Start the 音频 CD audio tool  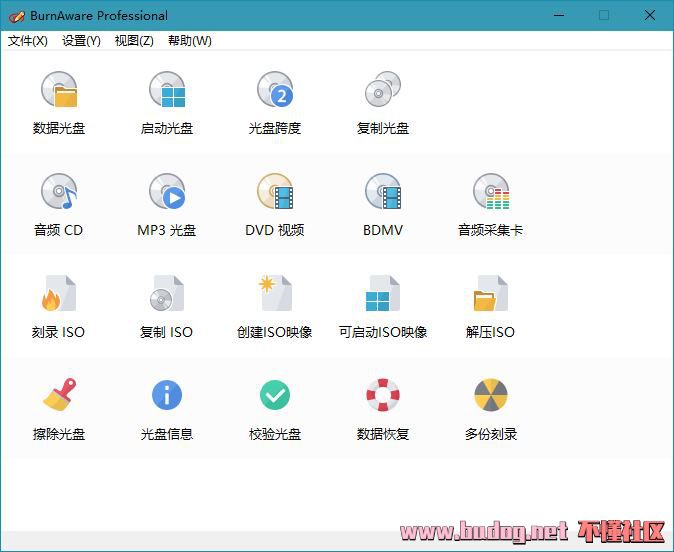(59, 191)
